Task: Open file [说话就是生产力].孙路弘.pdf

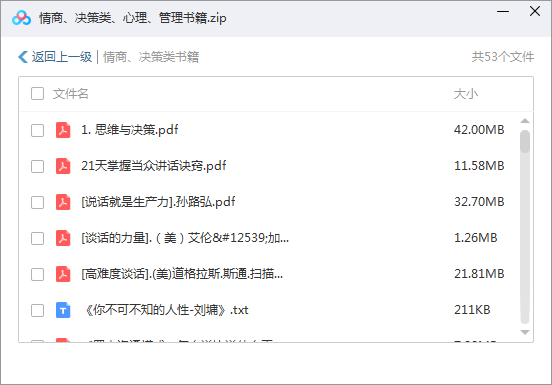Action: pyautogui.click(x=158, y=202)
